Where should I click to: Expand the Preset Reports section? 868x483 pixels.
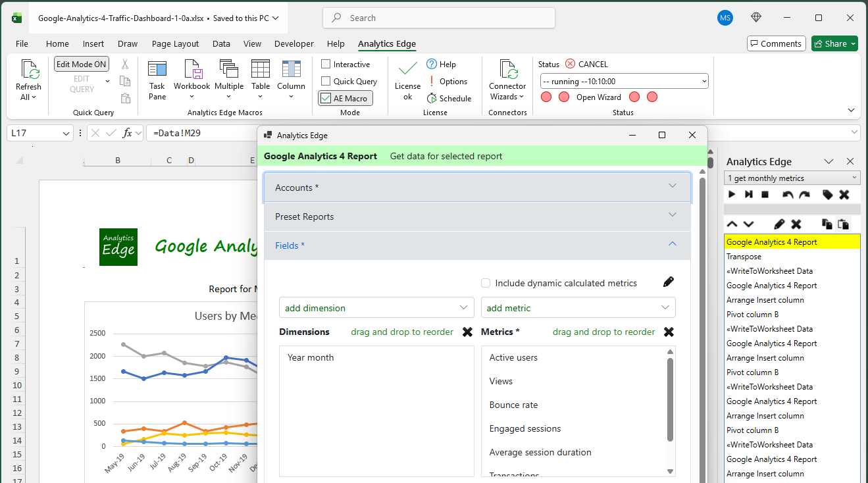477,216
